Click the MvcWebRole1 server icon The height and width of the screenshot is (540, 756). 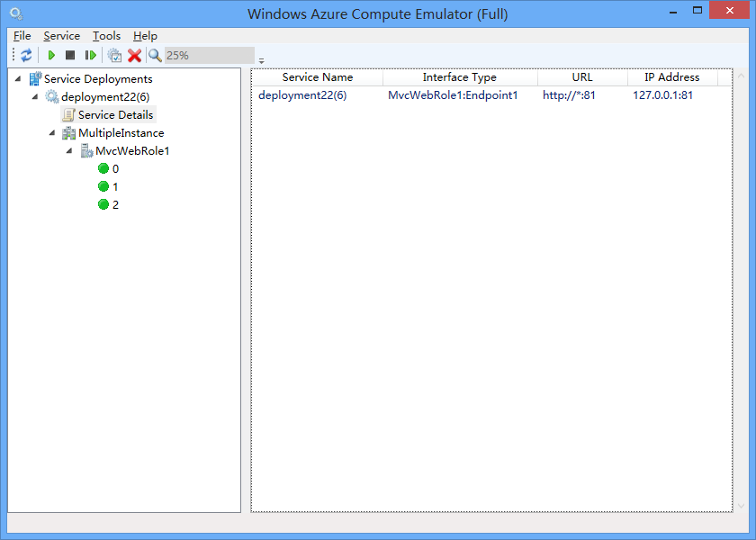(x=86, y=151)
